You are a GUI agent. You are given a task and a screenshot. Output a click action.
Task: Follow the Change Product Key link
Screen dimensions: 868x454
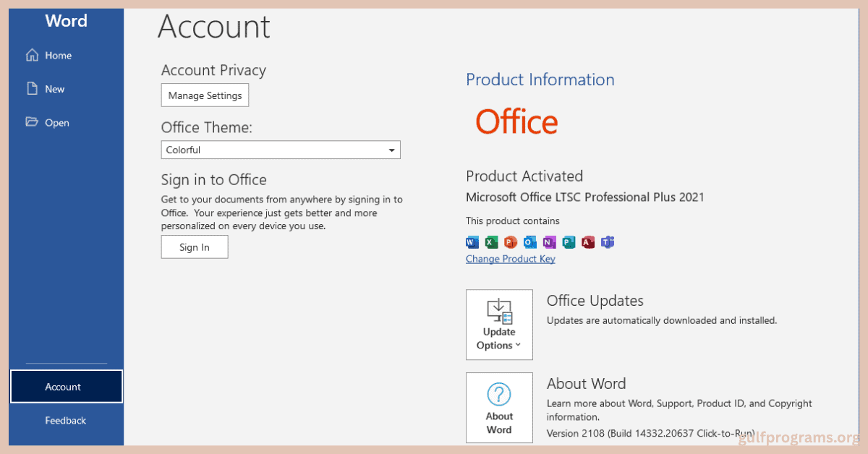click(x=511, y=259)
